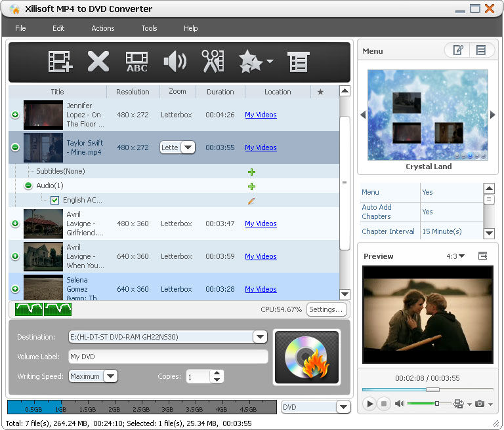
Task: Click the Crystal Land menu thumbnail
Action: pos(427,115)
